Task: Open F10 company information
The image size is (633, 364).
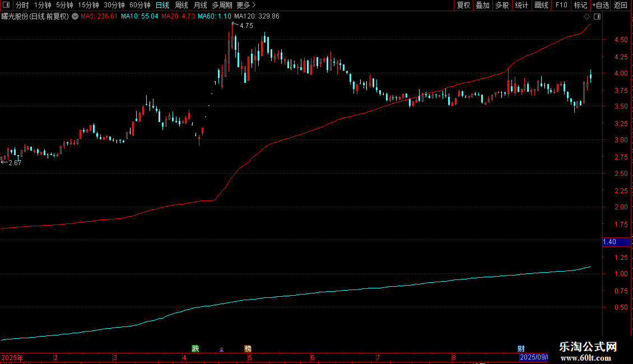Action: (x=561, y=5)
